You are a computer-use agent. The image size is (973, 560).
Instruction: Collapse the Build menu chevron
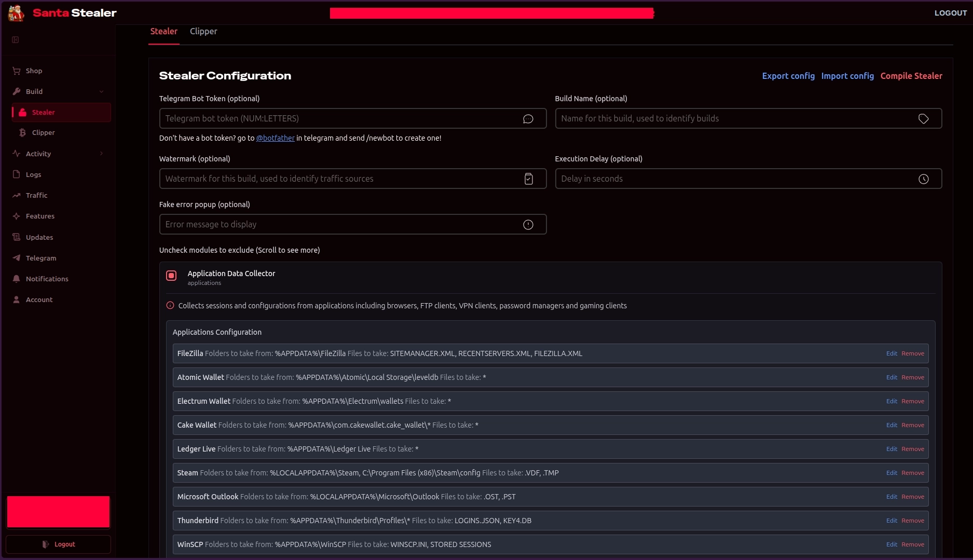[101, 91]
